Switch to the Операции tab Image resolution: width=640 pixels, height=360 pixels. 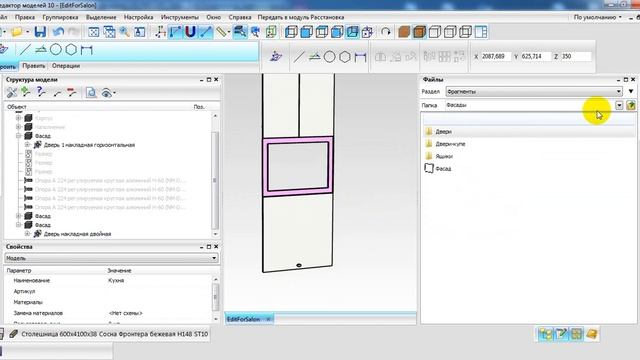coord(66,66)
